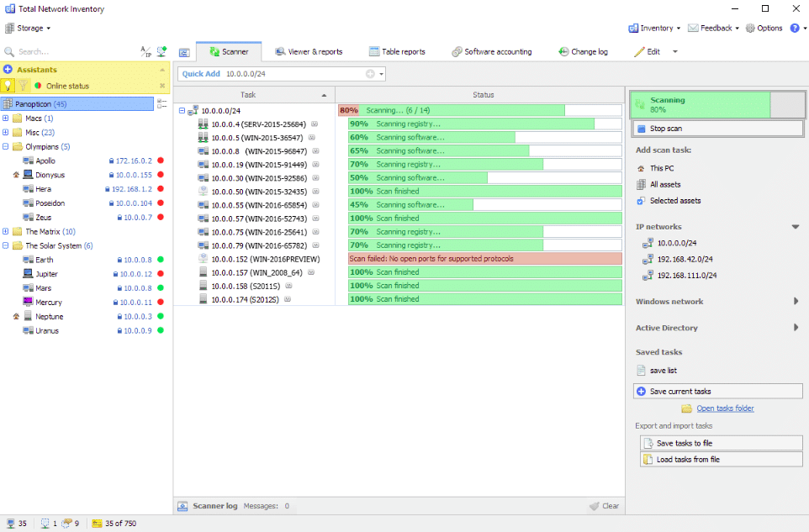Viewport: 809px width, 532px height.
Task: Expand the tab overflow arrow after Edit
Action: pos(674,51)
